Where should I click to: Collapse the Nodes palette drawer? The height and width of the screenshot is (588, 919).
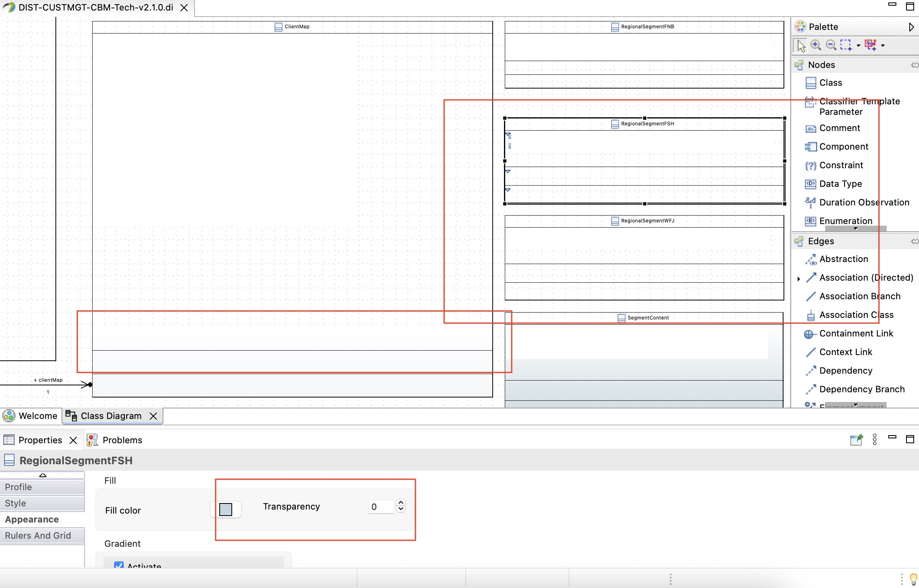click(x=821, y=65)
